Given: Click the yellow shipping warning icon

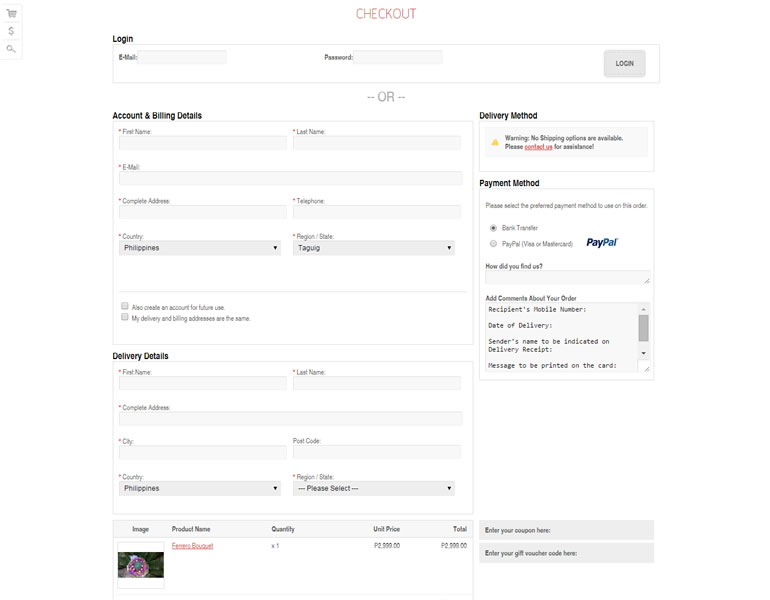Looking at the screenshot, I should (494, 142).
